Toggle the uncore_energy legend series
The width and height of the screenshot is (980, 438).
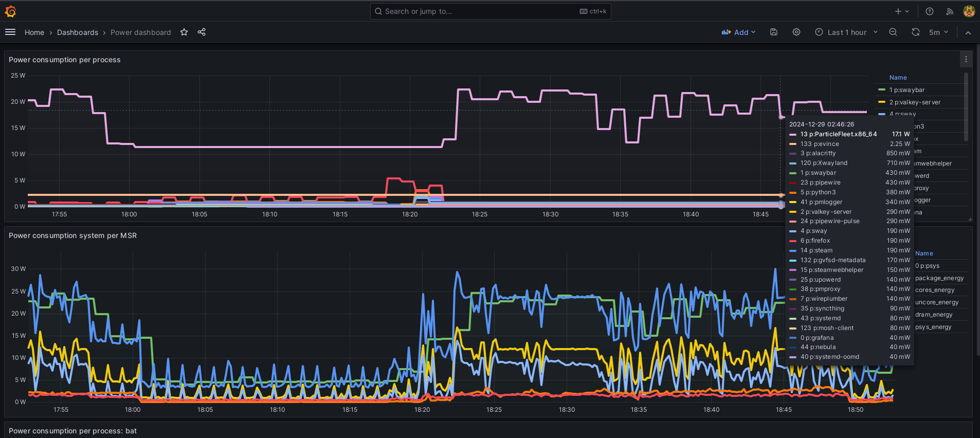pos(937,302)
